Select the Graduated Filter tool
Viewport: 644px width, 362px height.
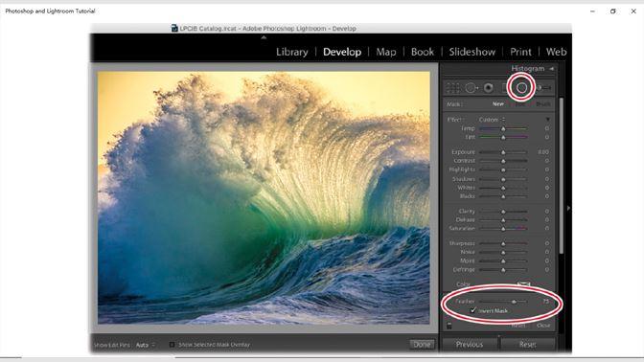(506, 87)
